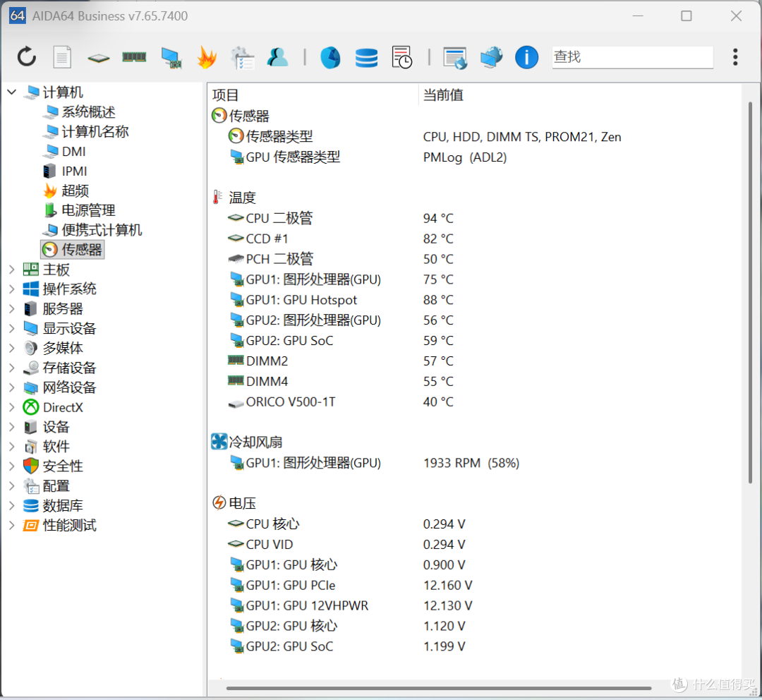Launch the flame stability test icon

(x=207, y=57)
